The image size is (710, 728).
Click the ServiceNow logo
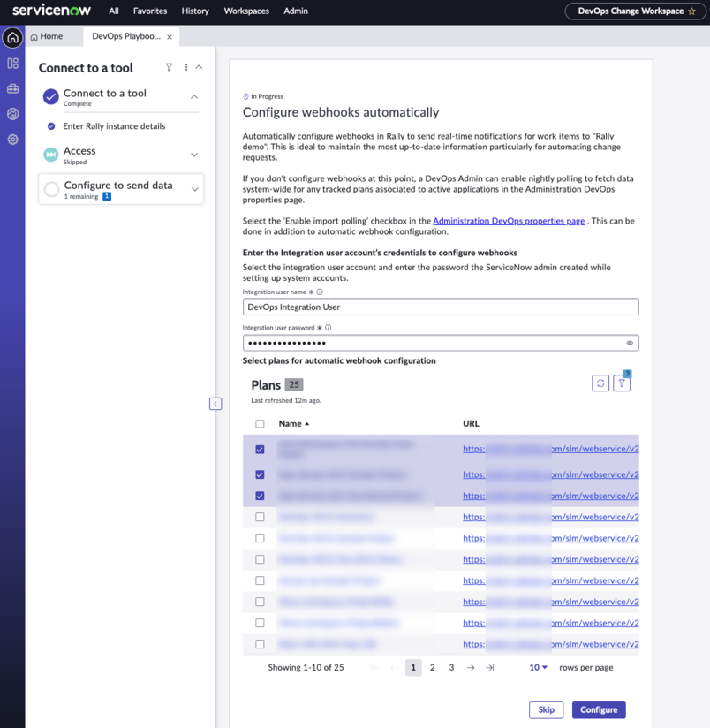pos(51,11)
